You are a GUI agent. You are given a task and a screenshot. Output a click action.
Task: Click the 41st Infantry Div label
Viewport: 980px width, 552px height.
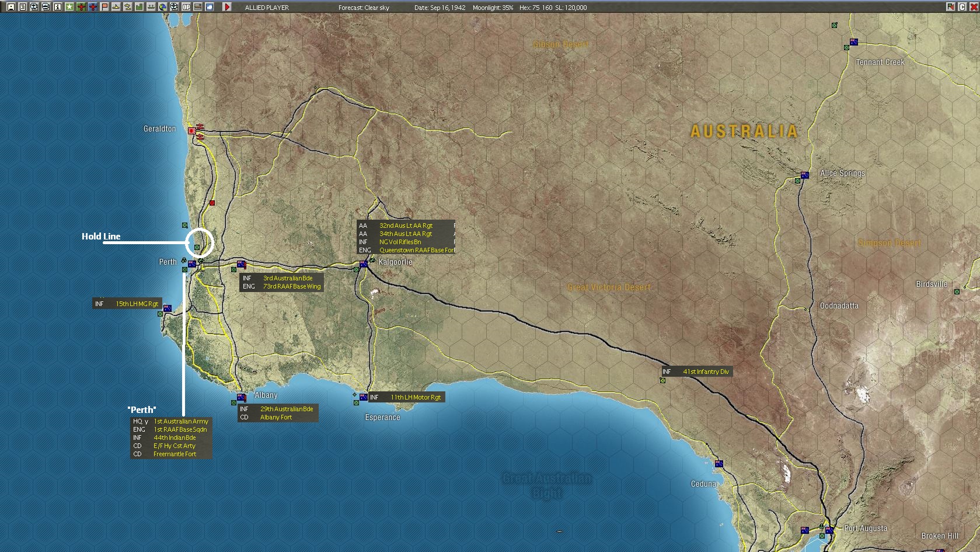(x=706, y=372)
